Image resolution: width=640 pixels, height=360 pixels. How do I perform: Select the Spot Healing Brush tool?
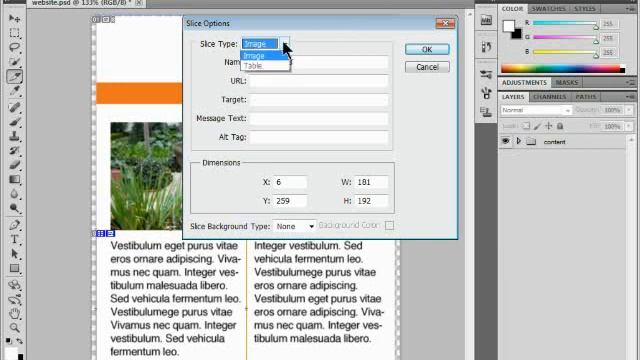pyautogui.click(x=14, y=107)
